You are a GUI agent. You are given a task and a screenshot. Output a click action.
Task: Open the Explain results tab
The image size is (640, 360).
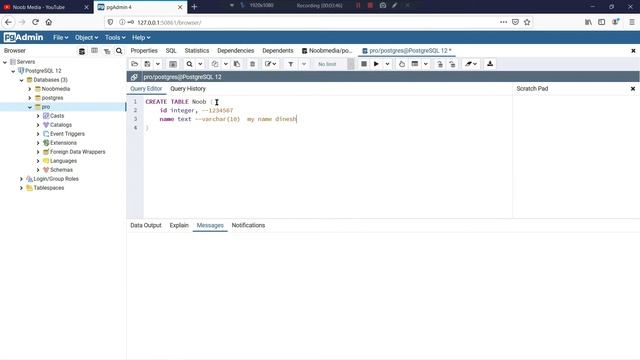coord(179,225)
